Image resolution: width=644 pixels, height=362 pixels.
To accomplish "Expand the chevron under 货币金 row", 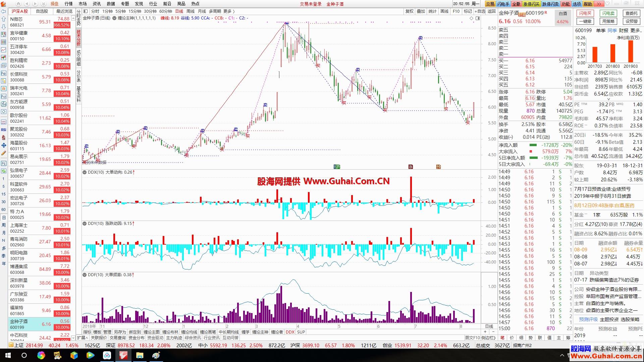I will [608, 99].
